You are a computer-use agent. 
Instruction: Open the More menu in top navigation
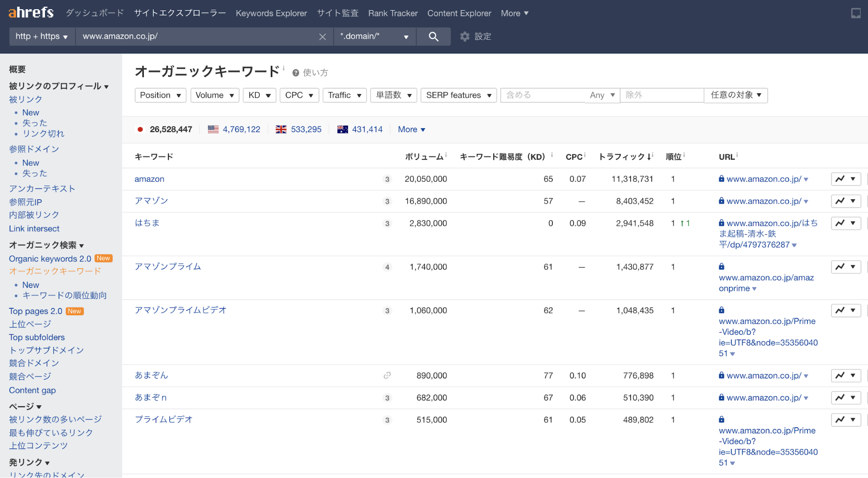515,13
